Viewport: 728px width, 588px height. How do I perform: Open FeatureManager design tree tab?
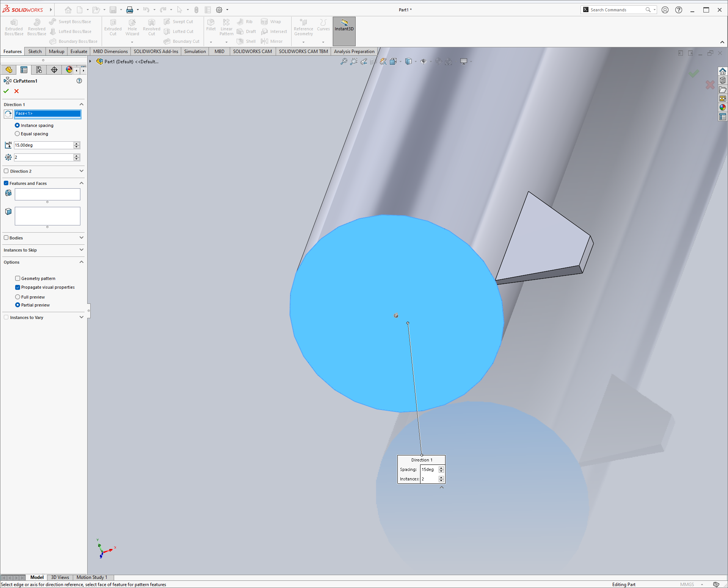tap(9, 70)
